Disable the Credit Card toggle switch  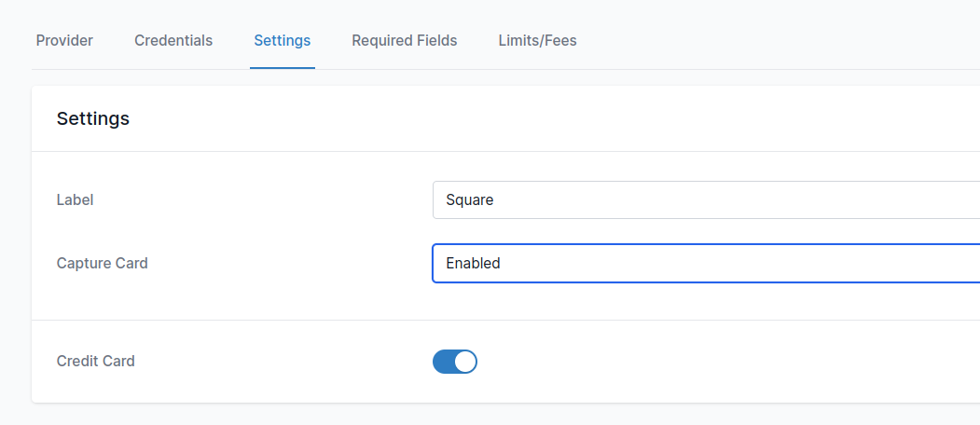pos(454,362)
